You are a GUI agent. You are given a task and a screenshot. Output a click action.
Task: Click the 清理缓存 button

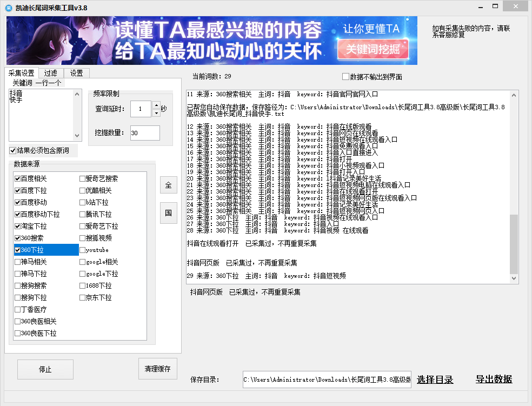click(157, 369)
